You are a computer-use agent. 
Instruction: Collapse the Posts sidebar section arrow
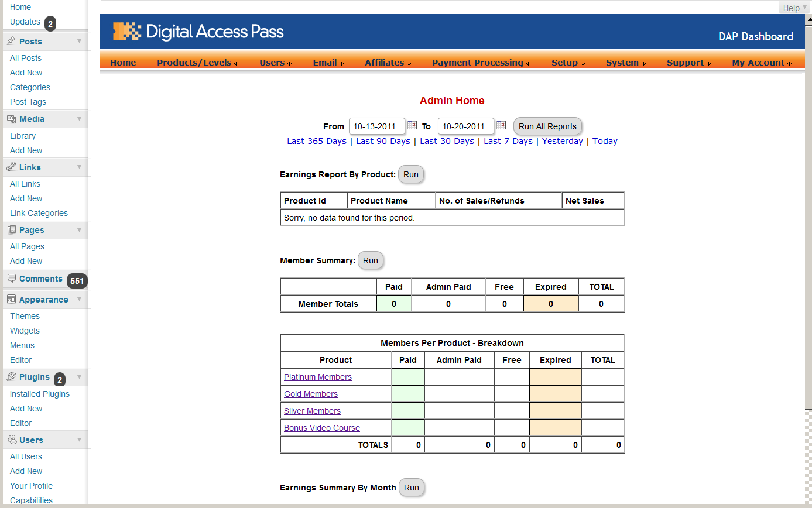79,41
